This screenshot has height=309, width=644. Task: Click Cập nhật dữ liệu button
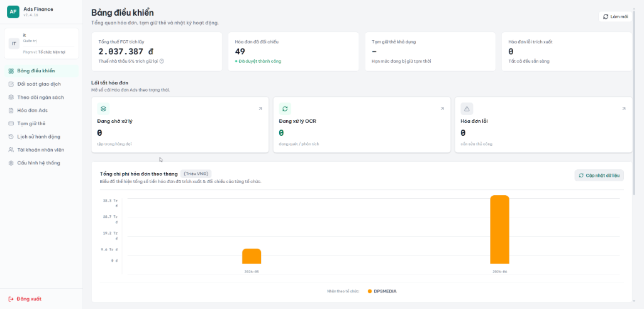click(599, 176)
